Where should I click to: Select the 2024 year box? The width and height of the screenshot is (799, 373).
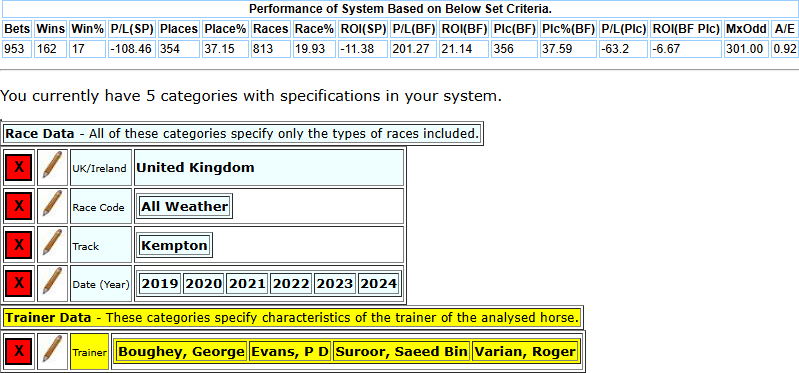pos(379,284)
